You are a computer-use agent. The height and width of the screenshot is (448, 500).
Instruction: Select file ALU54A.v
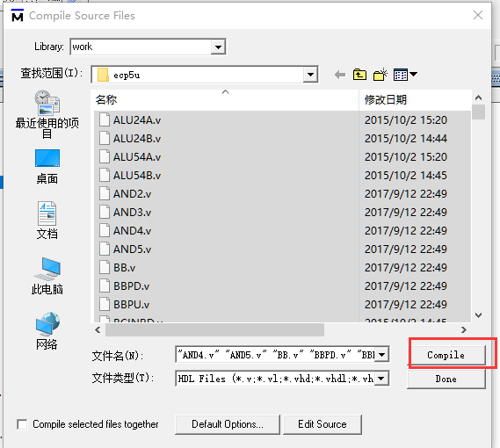coord(137,157)
